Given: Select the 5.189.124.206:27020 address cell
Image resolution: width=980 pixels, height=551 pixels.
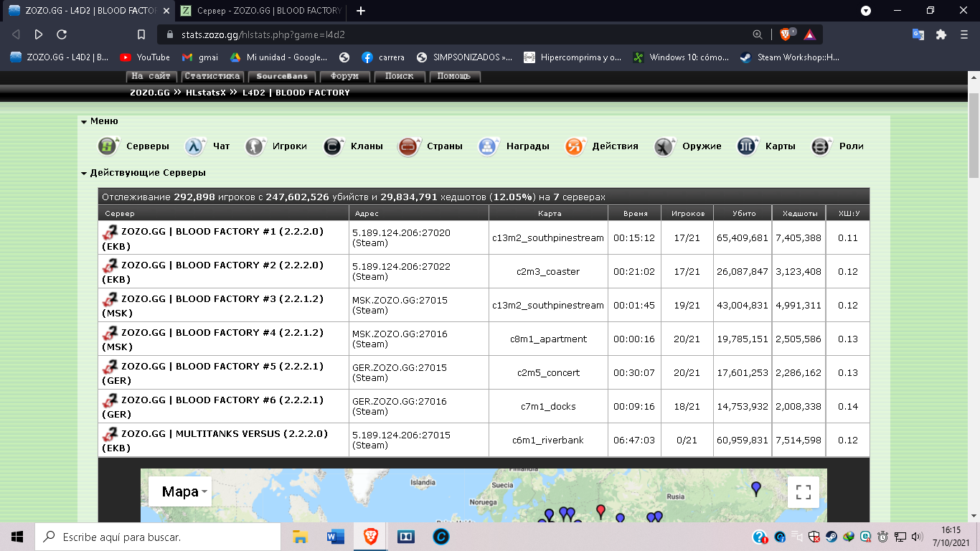Looking at the screenshot, I should pos(419,238).
